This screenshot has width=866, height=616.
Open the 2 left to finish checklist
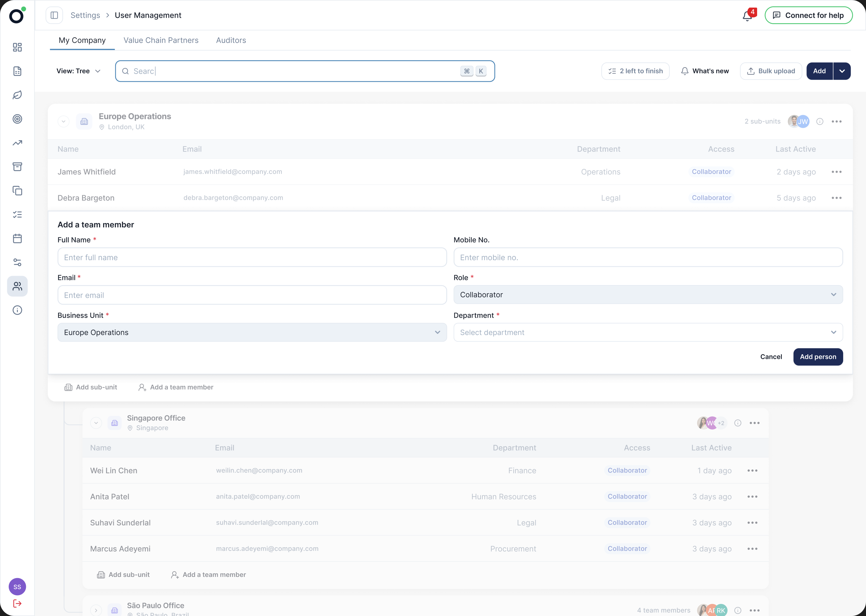(635, 71)
